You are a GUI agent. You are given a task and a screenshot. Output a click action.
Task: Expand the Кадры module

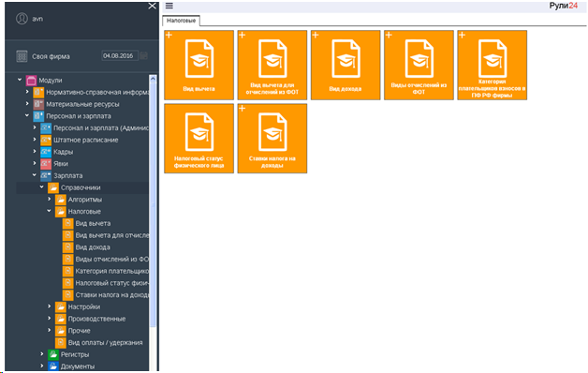(35, 152)
